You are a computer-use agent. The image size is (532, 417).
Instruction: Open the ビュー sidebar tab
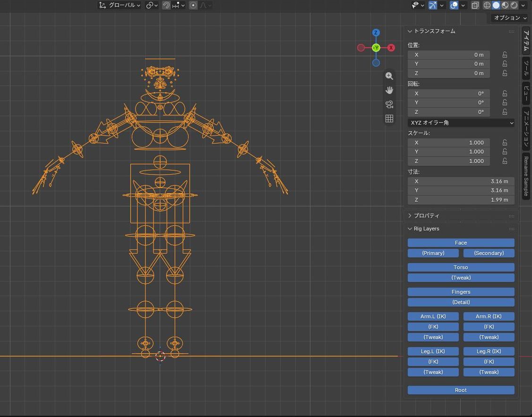pos(526,93)
